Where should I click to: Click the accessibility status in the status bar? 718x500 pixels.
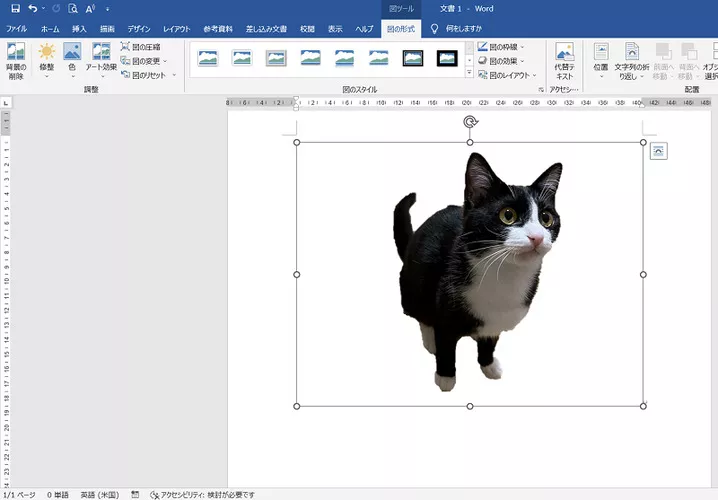point(201,494)
